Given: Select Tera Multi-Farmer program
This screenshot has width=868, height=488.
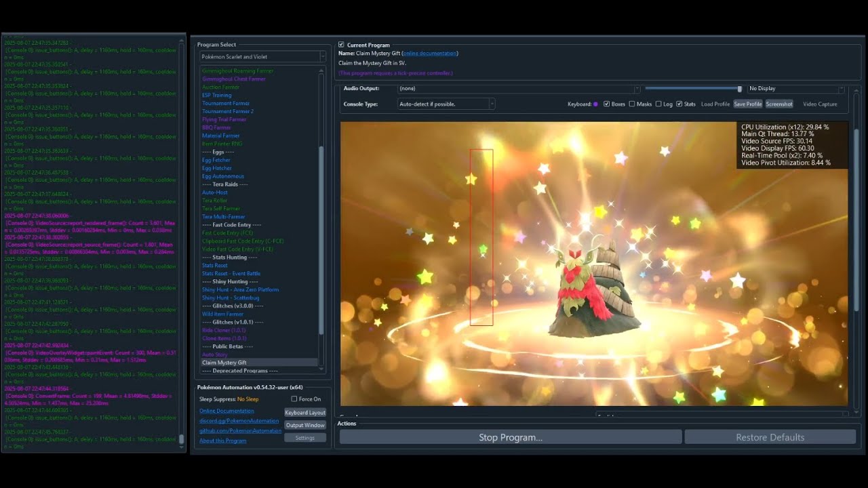Looking at the screenshot, I should point(222,218).
